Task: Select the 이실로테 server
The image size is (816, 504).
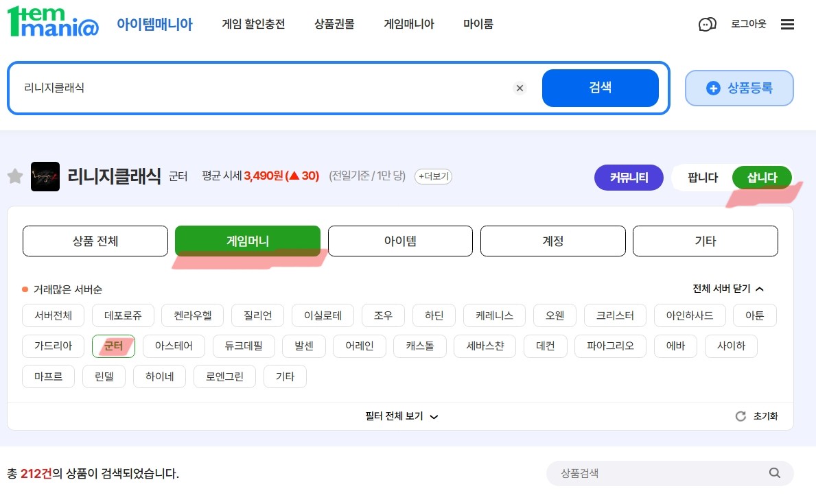Action: 323,315
